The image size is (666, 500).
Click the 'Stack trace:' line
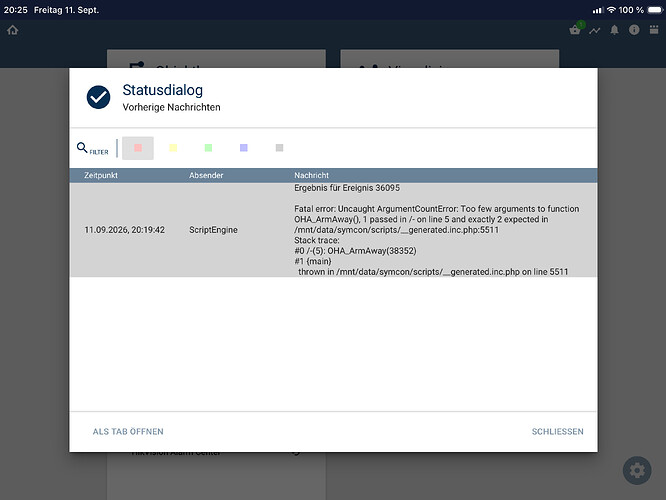[317, 240]
